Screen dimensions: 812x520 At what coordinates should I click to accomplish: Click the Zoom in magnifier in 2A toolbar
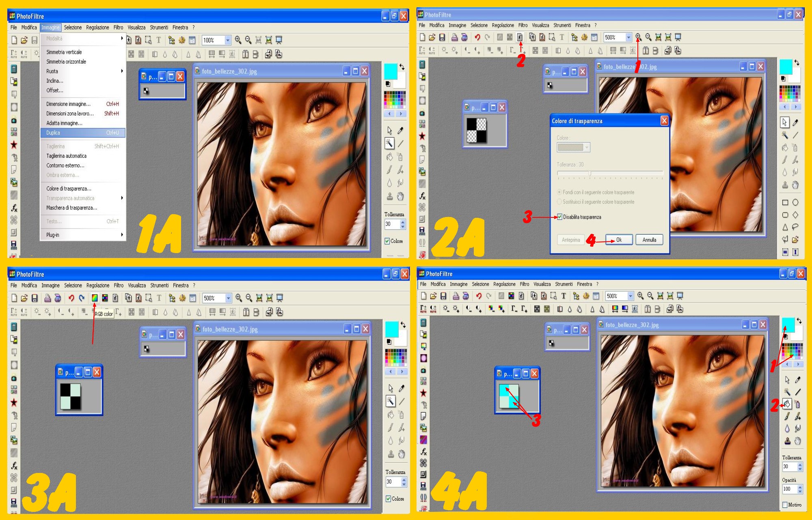638,37
